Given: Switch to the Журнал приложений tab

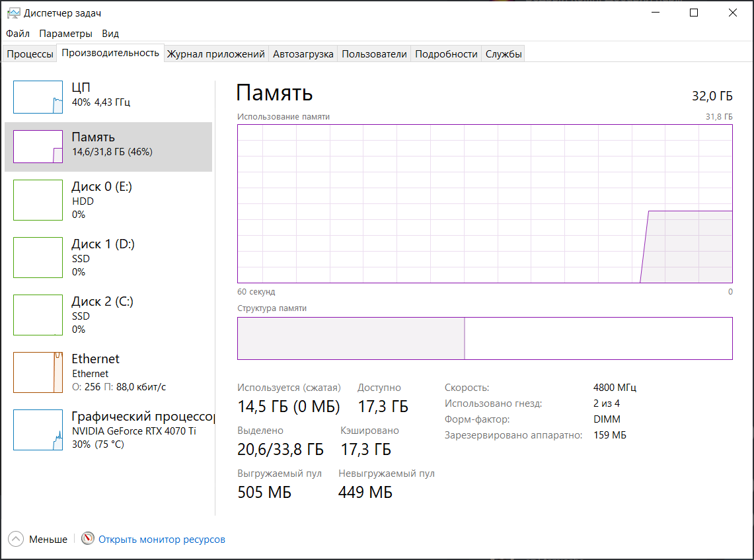Looking at the screenshot, I should [x=216, y=54].
